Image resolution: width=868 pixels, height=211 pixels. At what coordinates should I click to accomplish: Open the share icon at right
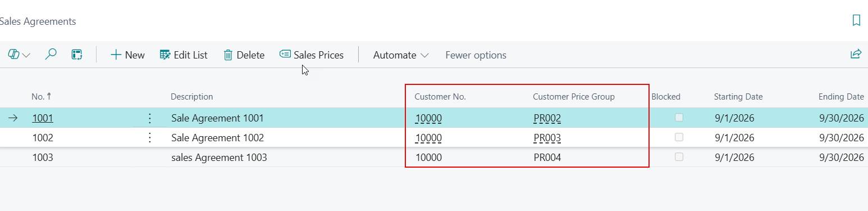point(856,55)
